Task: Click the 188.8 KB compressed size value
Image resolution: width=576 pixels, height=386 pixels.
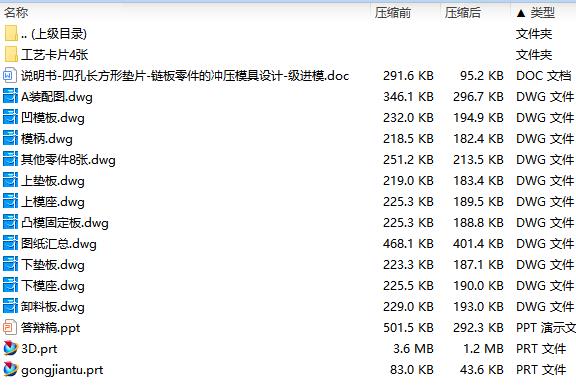Action: coord(478,222)
